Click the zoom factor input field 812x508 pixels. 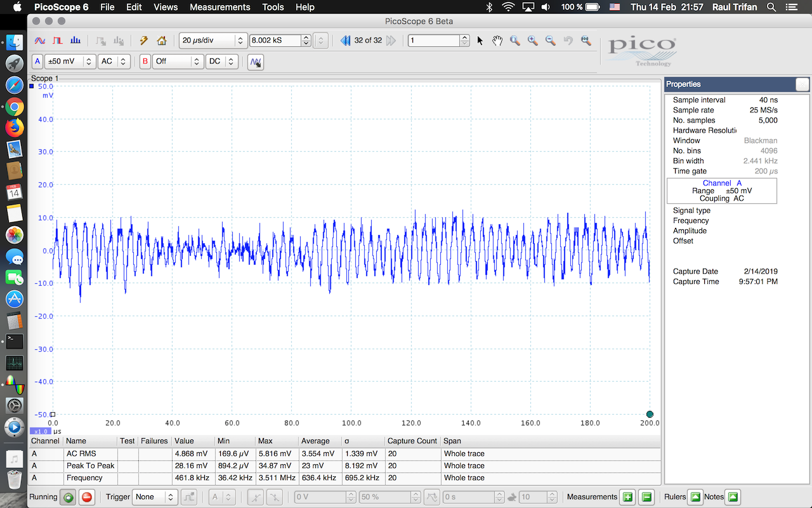click(433, 41)
